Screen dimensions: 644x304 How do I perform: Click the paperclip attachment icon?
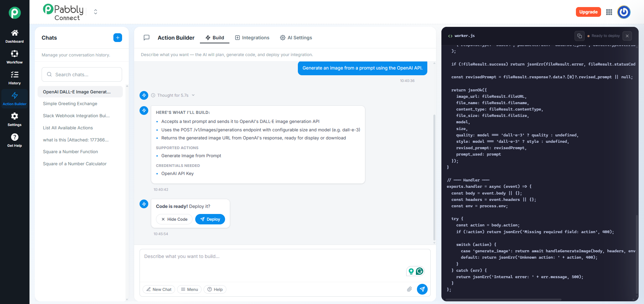click(410, 289)
